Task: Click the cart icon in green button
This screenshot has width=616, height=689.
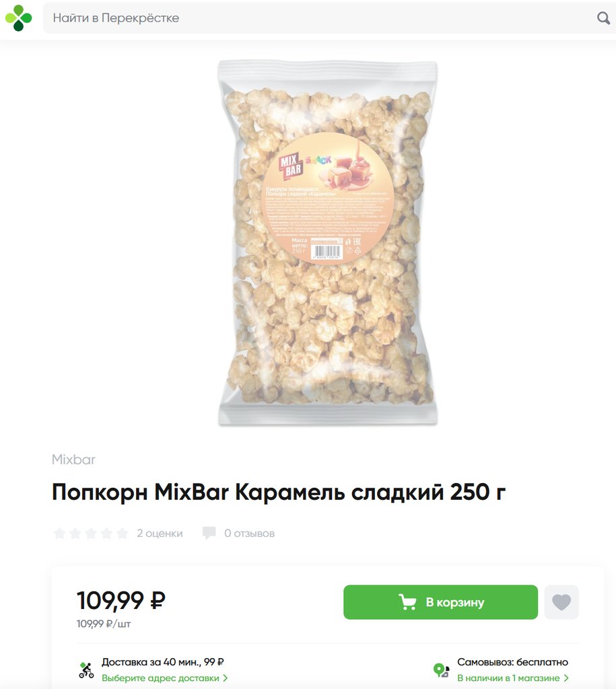Action: coord(407,602)
